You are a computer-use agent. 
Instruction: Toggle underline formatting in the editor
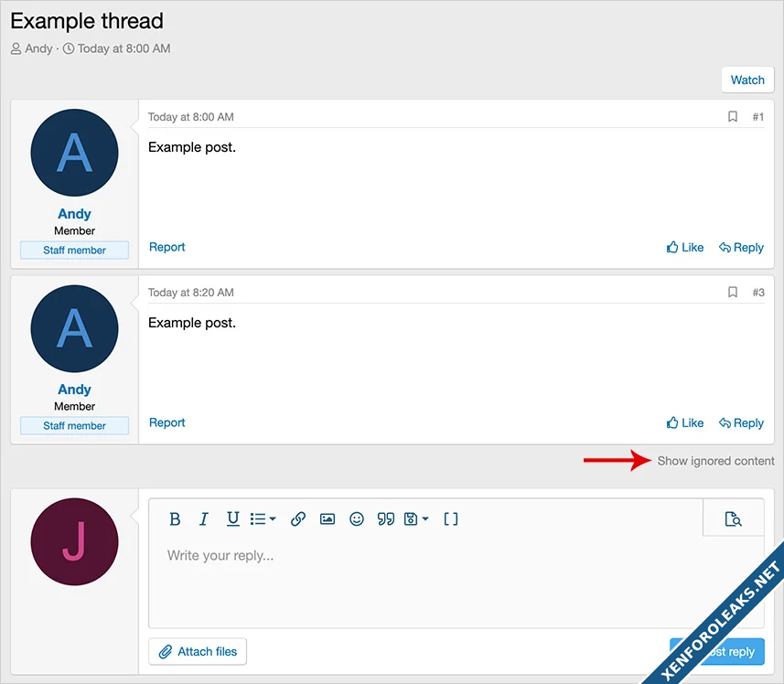[233, 519]
